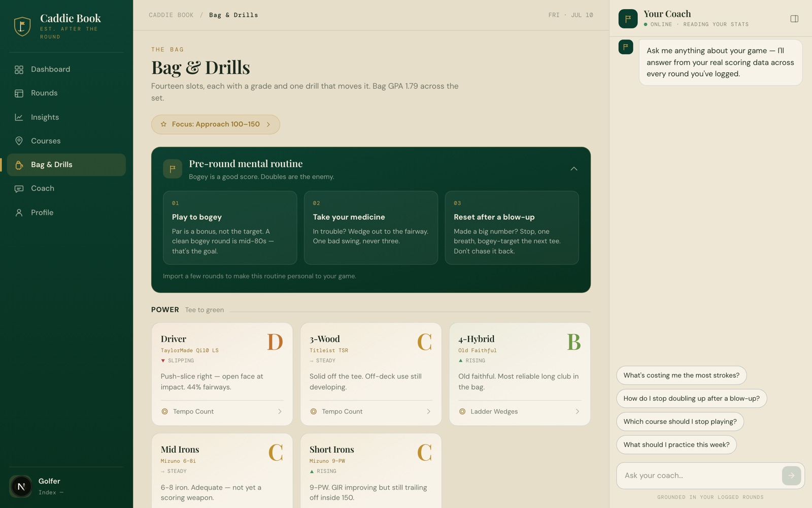Click the Mid Irons card title

point(180,450)
